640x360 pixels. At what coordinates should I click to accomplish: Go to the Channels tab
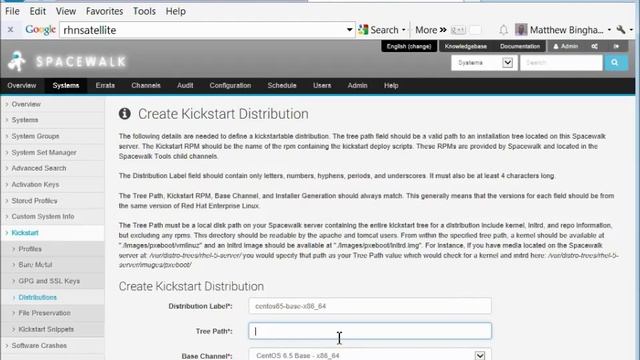pos(146,85)
